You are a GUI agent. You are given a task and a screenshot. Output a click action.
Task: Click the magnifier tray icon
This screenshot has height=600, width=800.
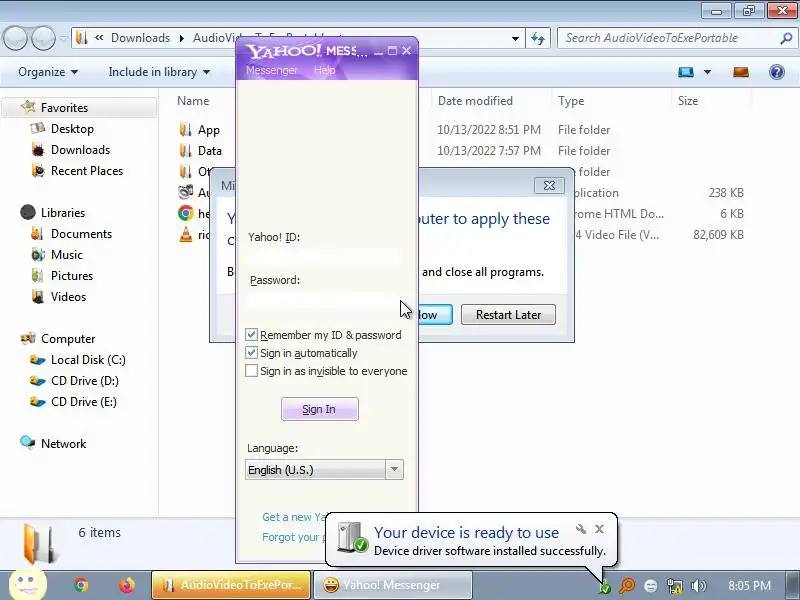coord(627,586)
